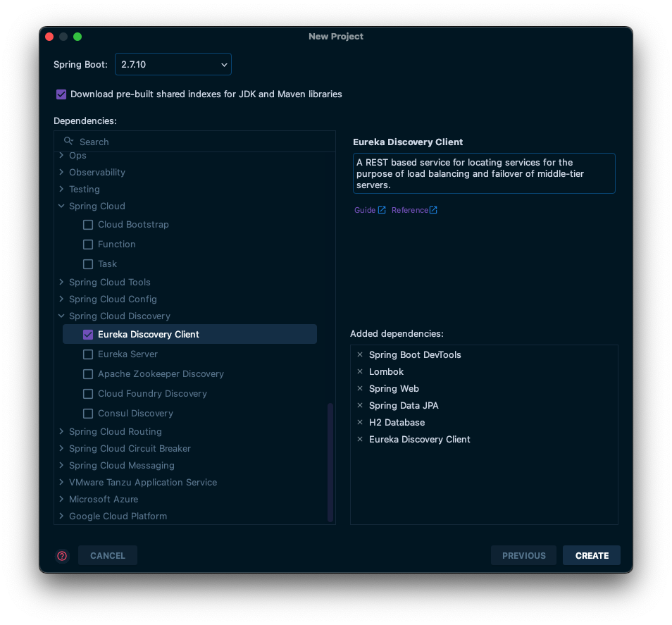This screenshot has height=625, width=672.
Task: Zoom the window with green button
Action: coord(77,37)
